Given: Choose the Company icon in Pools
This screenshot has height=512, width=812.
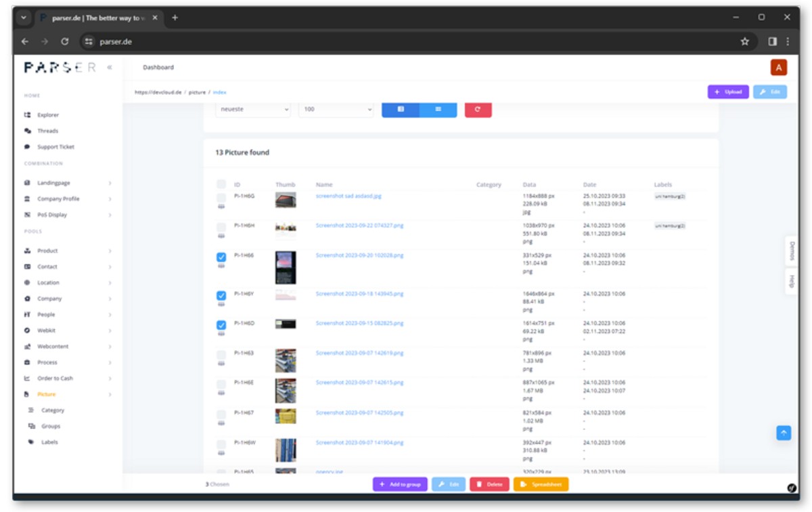Looking at the screenshot, I should click(x=27, y=299).
